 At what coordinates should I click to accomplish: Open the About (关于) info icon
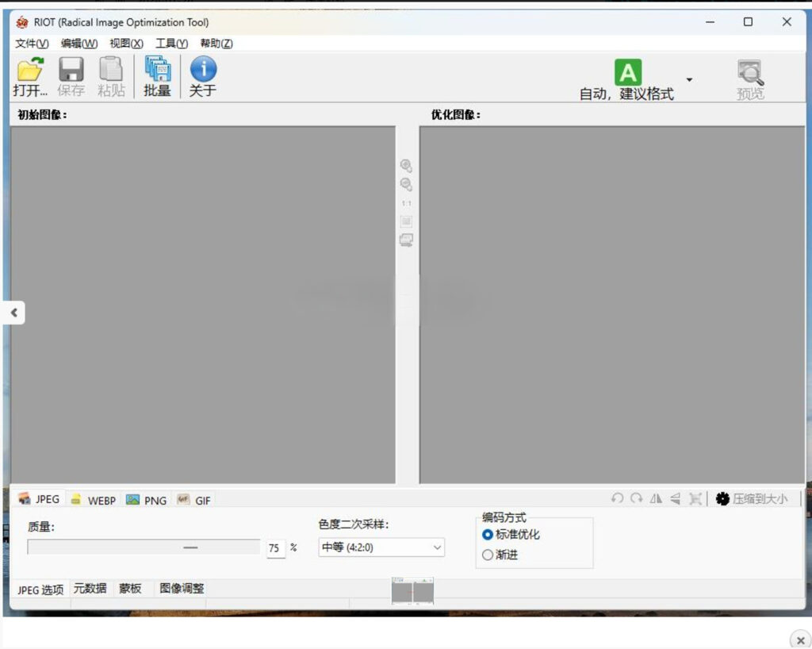203,70
